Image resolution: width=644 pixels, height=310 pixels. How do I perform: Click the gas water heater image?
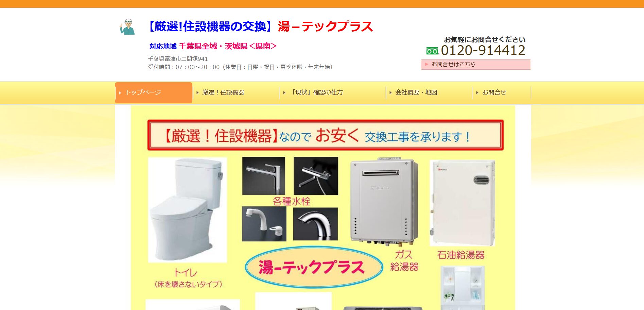[384, 201]
